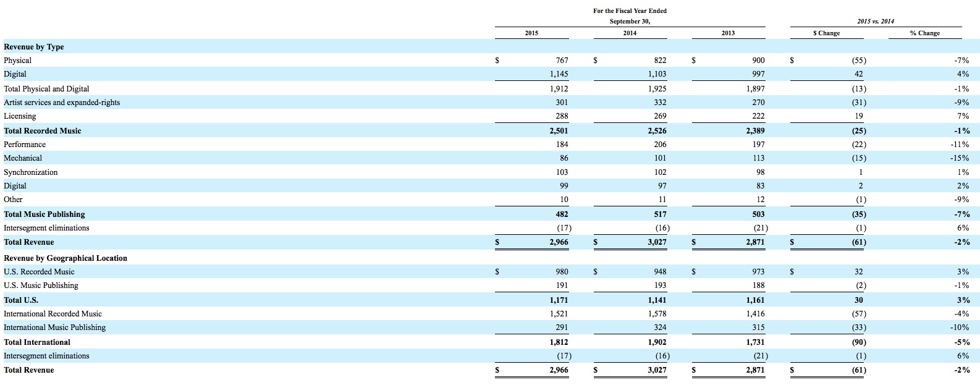
Task: Select the 'U.S. Recorded Music' label
Action: tap(39, 272)
